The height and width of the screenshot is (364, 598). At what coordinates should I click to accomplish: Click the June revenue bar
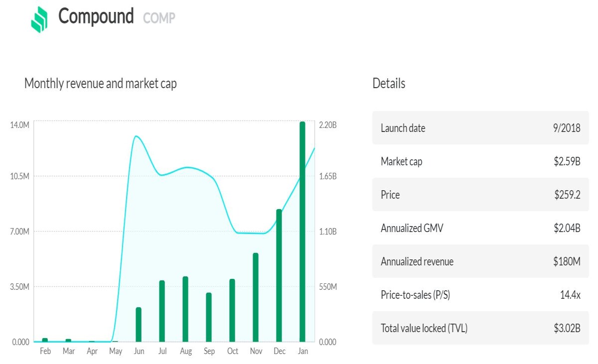139,325
